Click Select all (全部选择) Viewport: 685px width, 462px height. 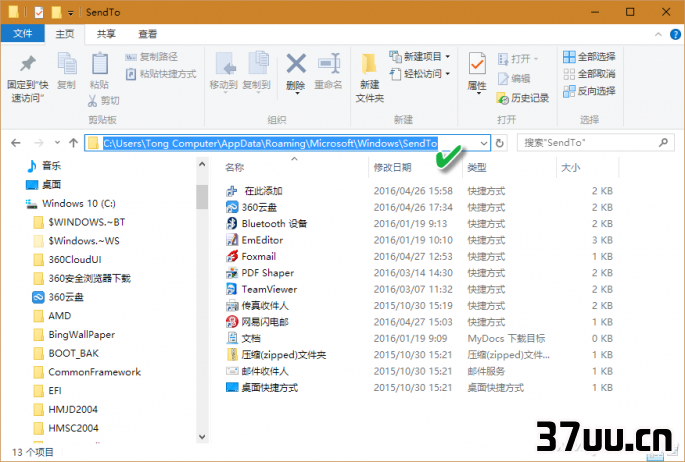pyautogui.click(x=589, y=57)
